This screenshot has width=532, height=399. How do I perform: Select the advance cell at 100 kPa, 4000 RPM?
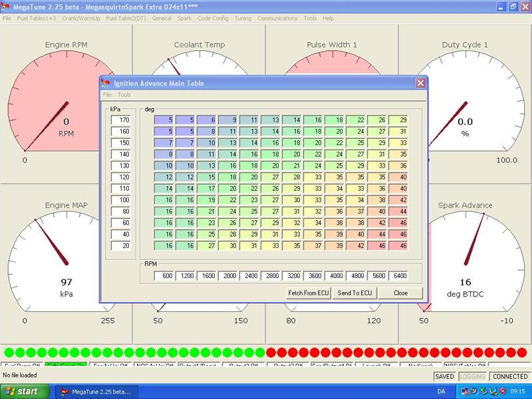point(334,200)
